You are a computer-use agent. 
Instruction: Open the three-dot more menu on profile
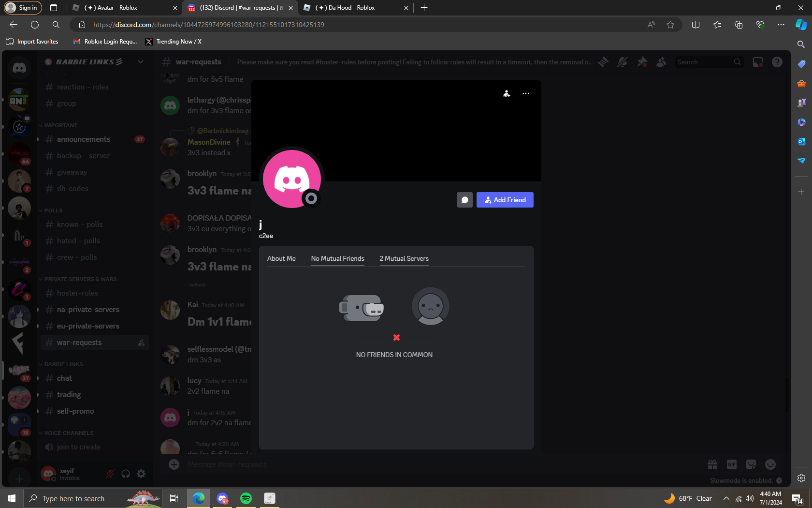526,93
